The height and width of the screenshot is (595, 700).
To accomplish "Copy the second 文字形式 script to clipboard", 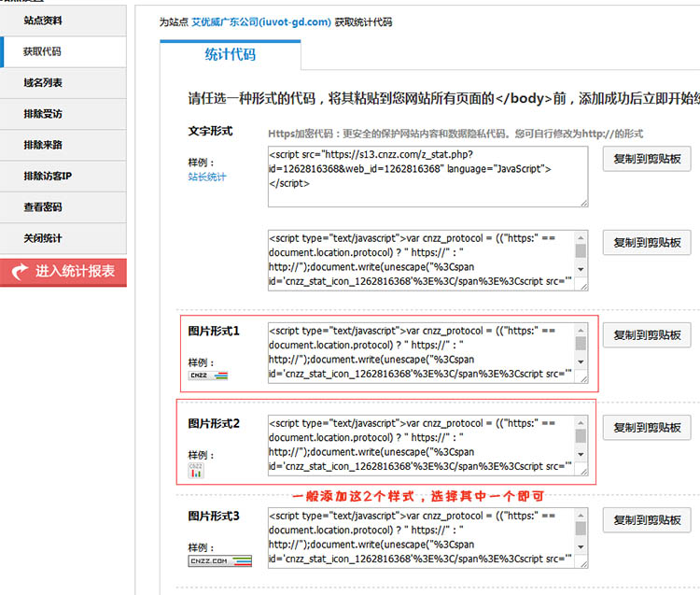I will [x=647, y=243].
